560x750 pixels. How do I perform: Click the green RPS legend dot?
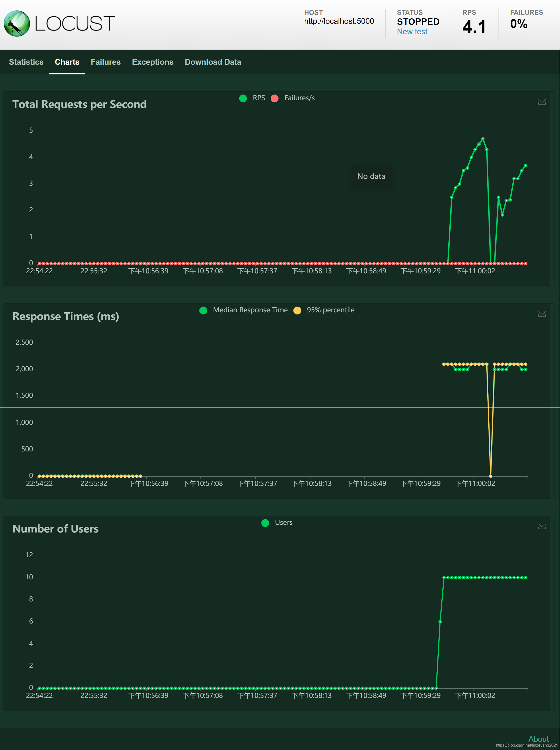[x=243, y=98]
